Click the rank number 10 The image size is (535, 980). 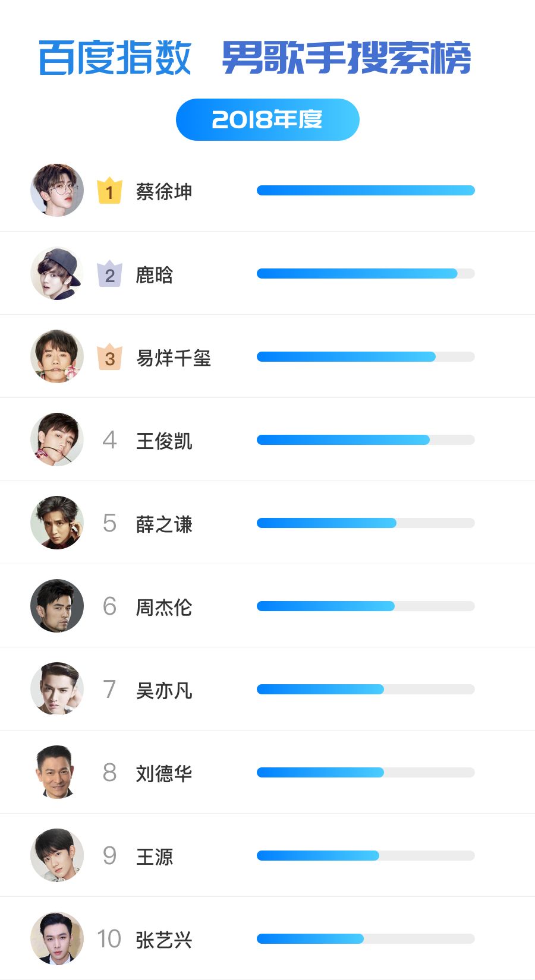[109, 939]
